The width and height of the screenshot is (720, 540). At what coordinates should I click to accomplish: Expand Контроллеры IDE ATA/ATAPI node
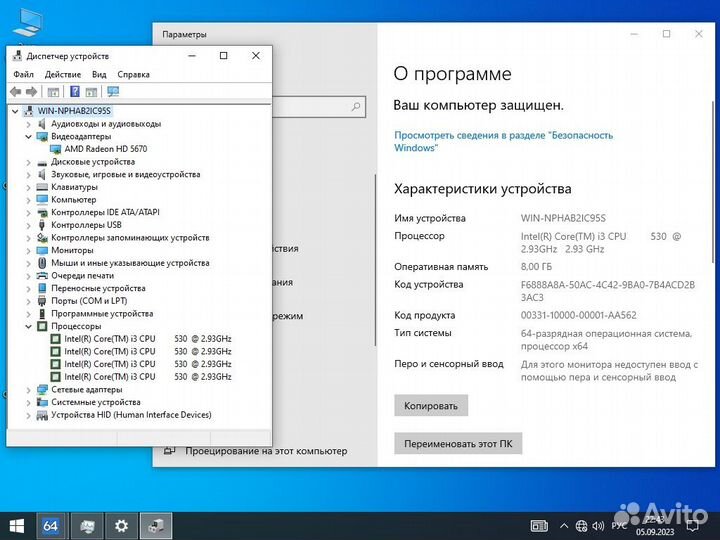pyautogui.click(x=28, y=213)
